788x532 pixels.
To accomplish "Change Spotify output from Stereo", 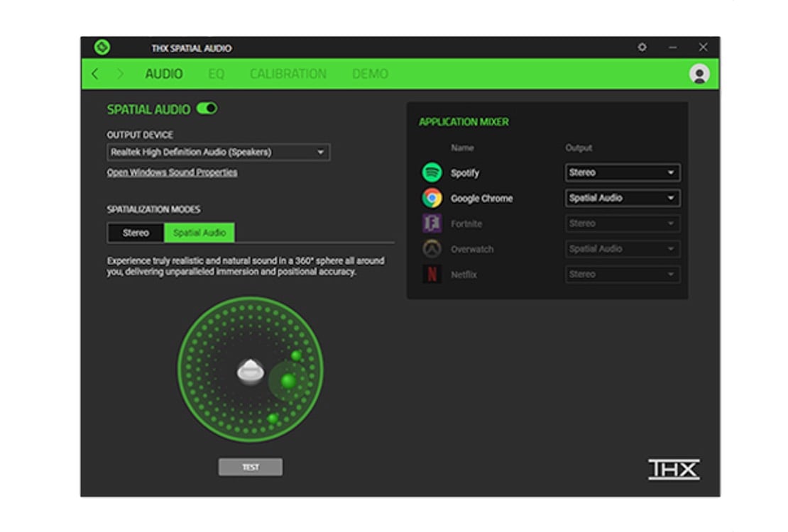I will point(622,172).
